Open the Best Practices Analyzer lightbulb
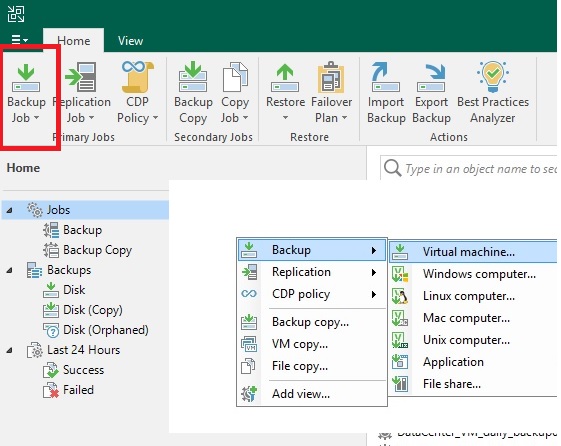 [x=493, y=77]
